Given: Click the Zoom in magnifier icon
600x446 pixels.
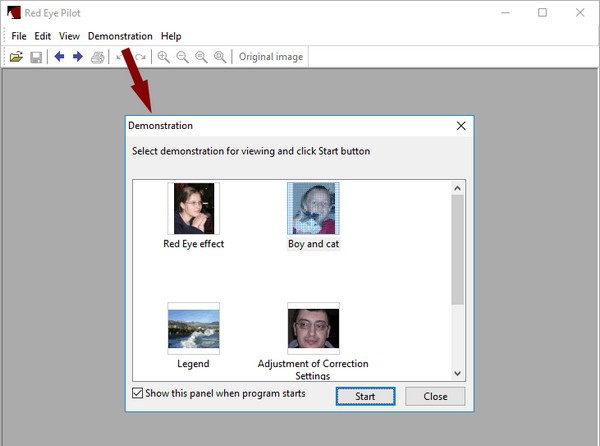Looking at the screenshot, I should tap(164, 57).
